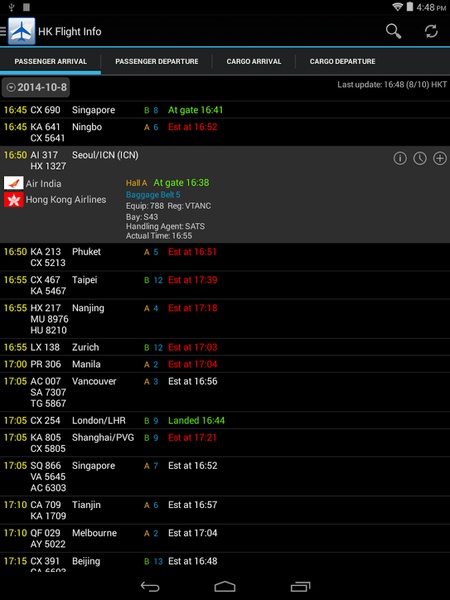Tap 'Est at 17:18' Nanjing status

(x=192, y=308)
